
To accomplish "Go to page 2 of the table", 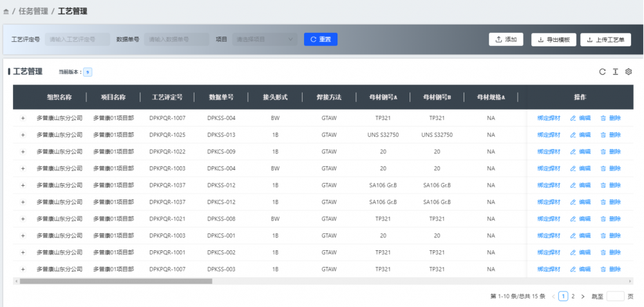I will coord(573,297).
